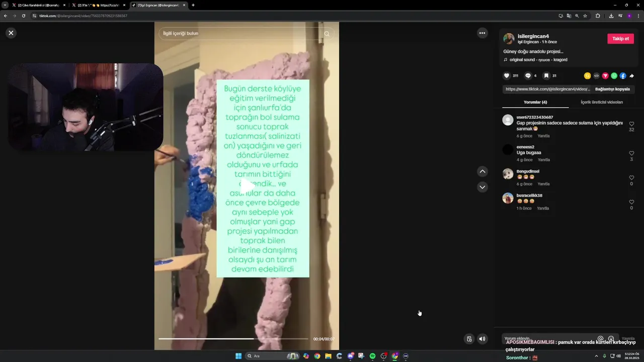Switch to 'Yorumlar (4)' tab

pyautogui.click(x=535, y=102)
